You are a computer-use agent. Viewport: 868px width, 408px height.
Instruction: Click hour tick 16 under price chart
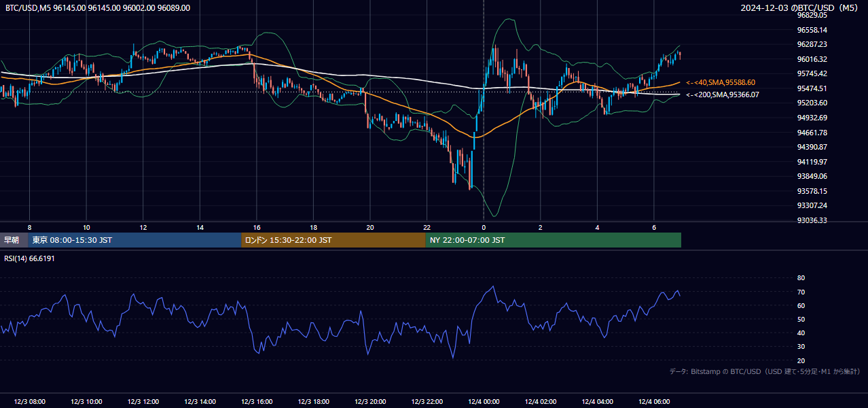click(257, 227)
